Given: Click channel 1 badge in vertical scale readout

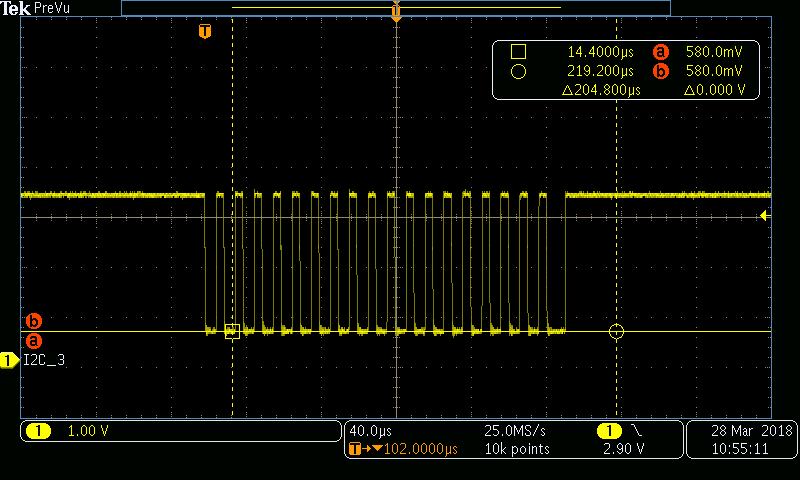Looking at the screenshot, I should [x=38, y=431].
